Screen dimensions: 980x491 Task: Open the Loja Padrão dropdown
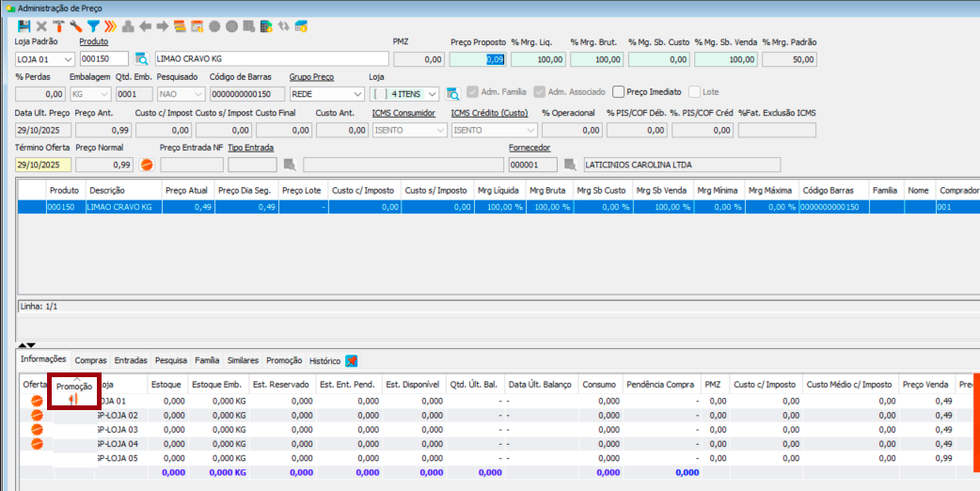pyautogui.click(x=68, y=59)
